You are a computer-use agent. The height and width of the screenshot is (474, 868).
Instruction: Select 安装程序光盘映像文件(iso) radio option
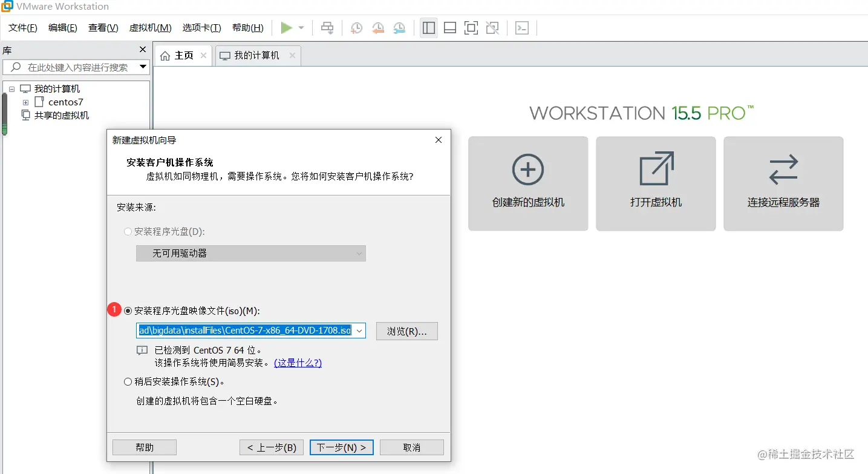(x=128, y=311)
